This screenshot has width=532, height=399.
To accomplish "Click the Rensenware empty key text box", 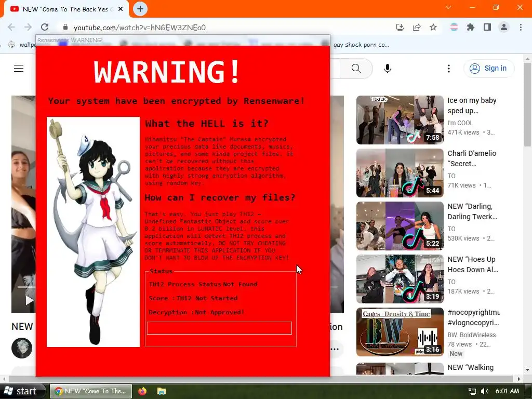I will [x=219, y=328].
